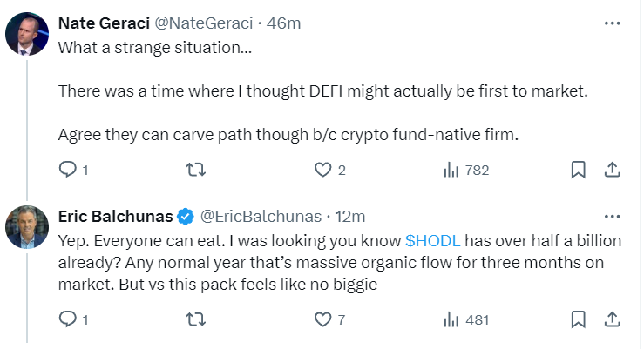
Task: View analytics for Eric Balchunas's tweet
Action: pos(451,319)
